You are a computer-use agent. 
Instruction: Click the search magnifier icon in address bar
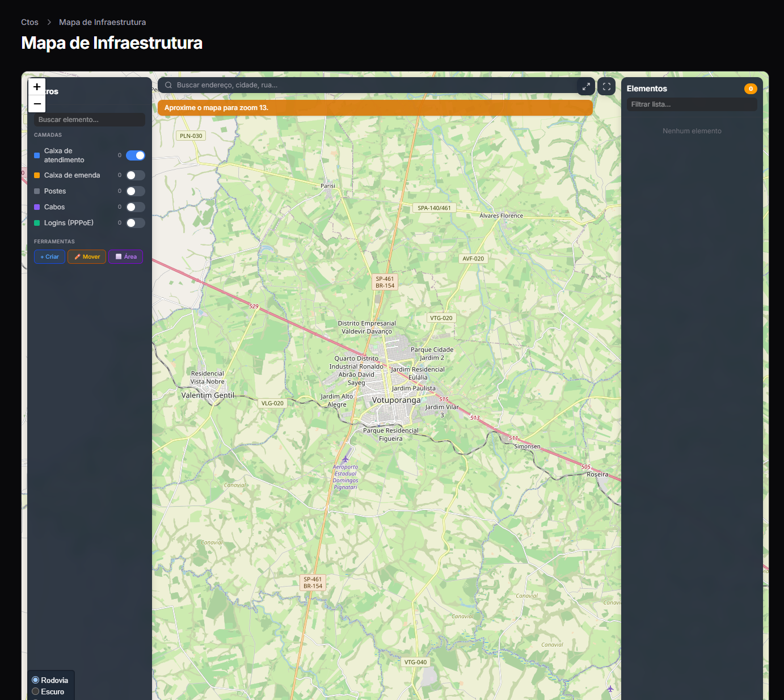pyautogui.click(x=168, y=85)
